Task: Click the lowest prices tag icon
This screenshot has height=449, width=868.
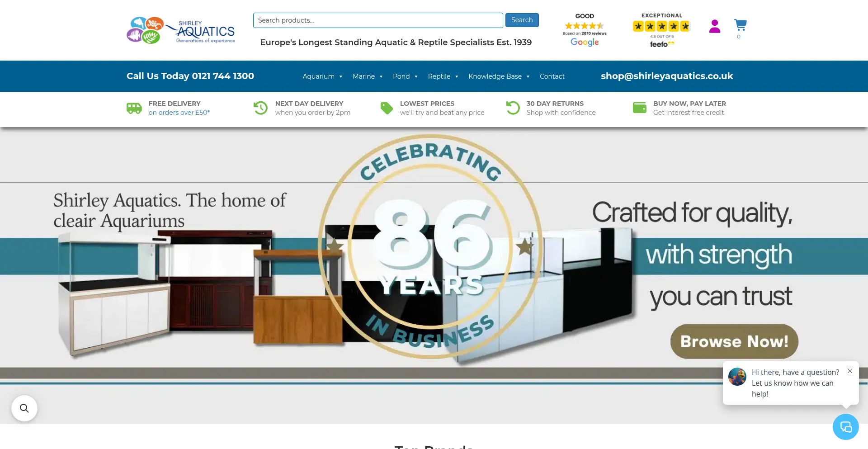Action: click(387, 108)
